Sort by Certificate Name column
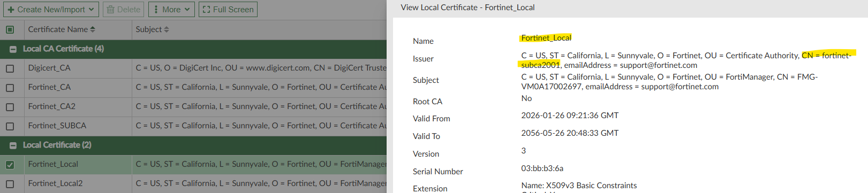 pos(93,29)
